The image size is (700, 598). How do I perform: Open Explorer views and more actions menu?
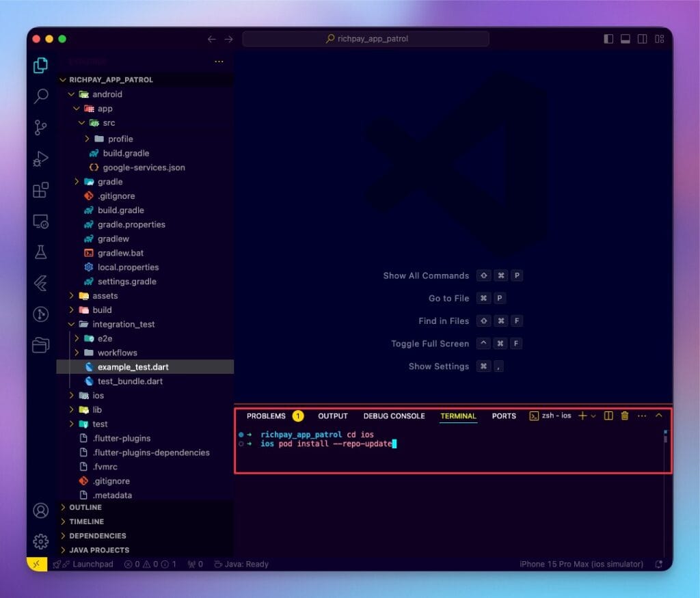pos(219,62)
